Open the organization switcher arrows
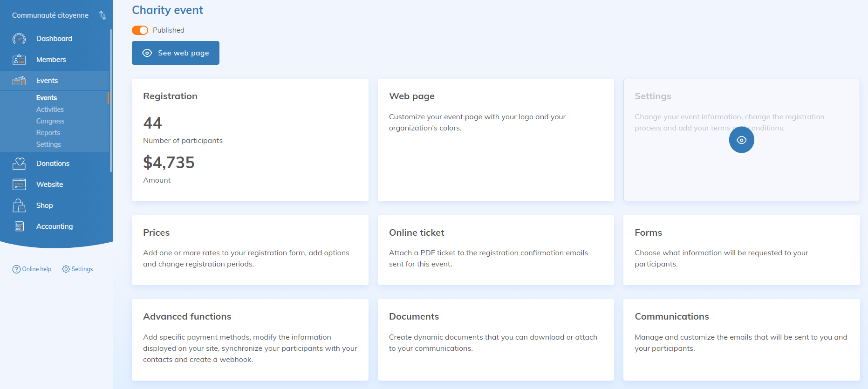 103,15
